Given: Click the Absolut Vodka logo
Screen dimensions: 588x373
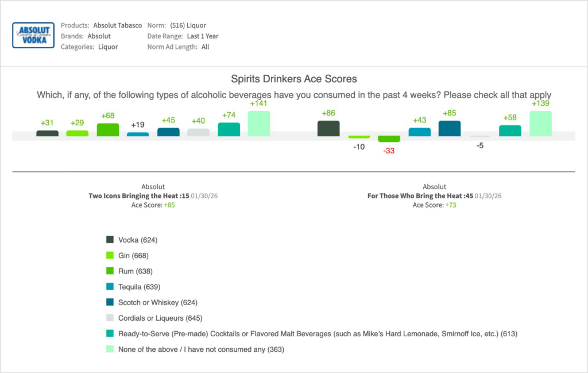Looking at the screenshot, I should pos(33,35).
